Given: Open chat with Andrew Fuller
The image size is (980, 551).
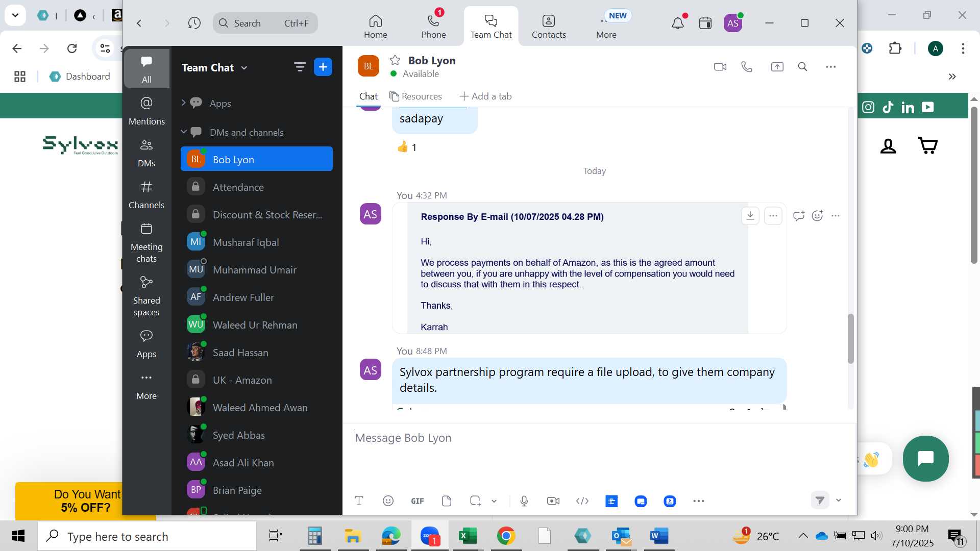Looking at the screenshot, I should 257,297.
